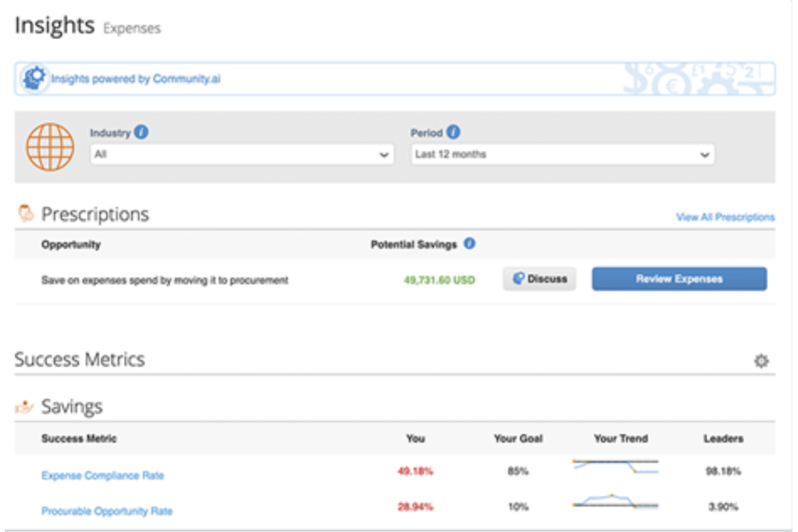Open the Industry info tooltip icon
The height and width of the screenshot is (532, 798).
tap(141, 130)
